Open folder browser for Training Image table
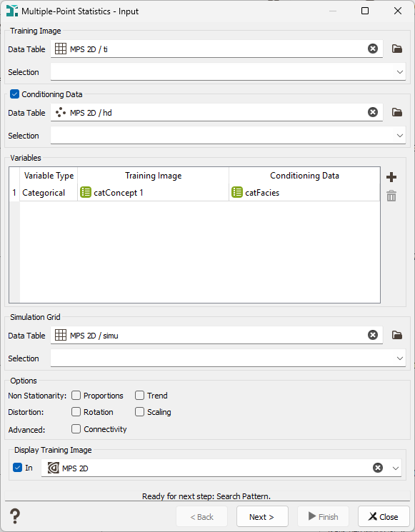 point(397,49)
